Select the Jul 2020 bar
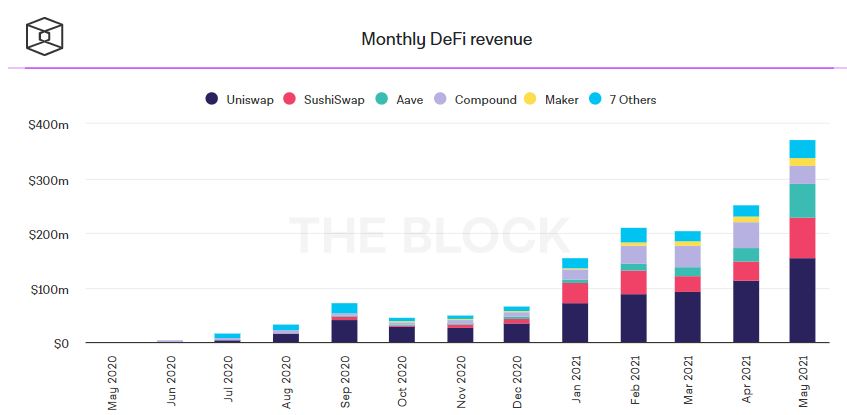847x415 pixels. click(227, 338)
